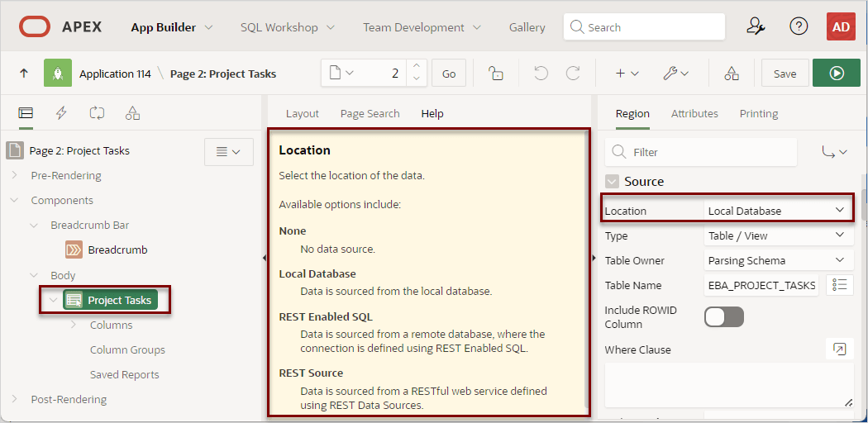Open the AD user account menu
The width and height of the screenshot is (868, 423).
tap(841, 26)
